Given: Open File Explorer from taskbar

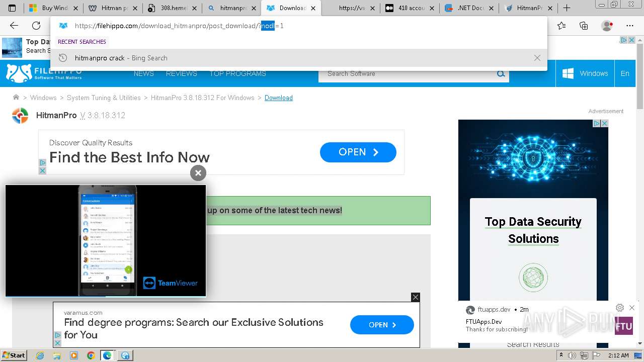Looking at the screenshot, I should click(57, 355).
